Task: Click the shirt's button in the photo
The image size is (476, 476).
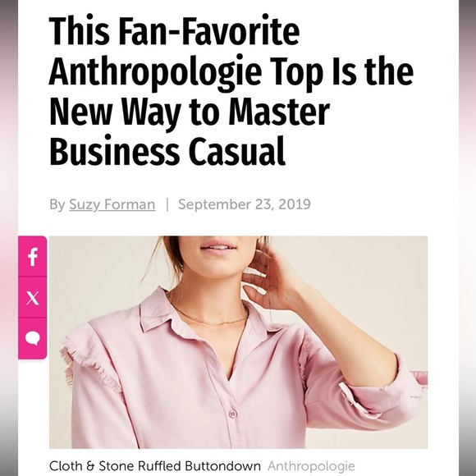Action: (232, 414)
